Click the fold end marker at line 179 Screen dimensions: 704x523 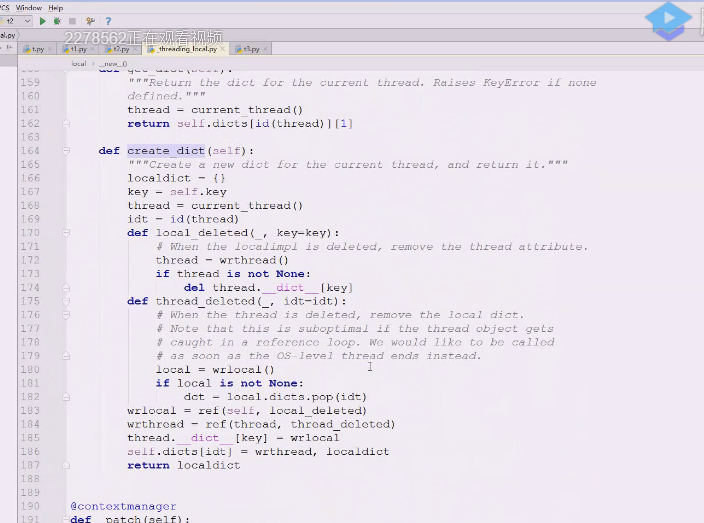(x=66, y=356)
